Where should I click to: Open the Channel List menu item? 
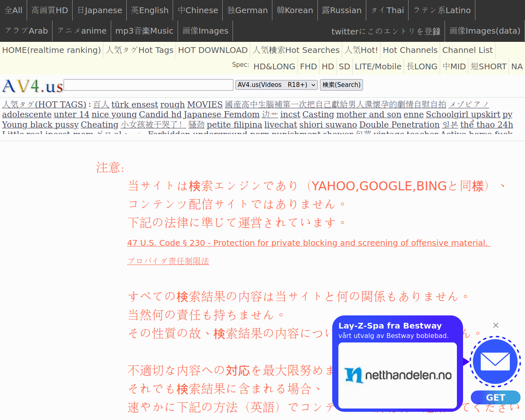(467, 50)
